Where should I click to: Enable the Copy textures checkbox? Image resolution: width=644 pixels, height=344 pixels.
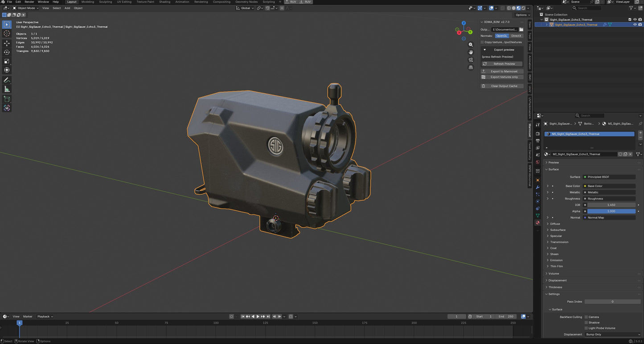pos(482,42)
